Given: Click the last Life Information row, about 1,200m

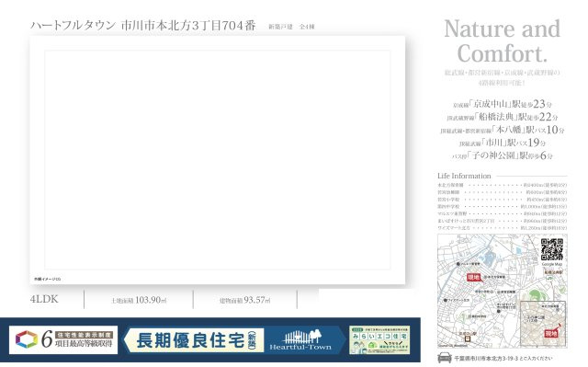Looking at the screenshot, I should click(x=503, y=228).
